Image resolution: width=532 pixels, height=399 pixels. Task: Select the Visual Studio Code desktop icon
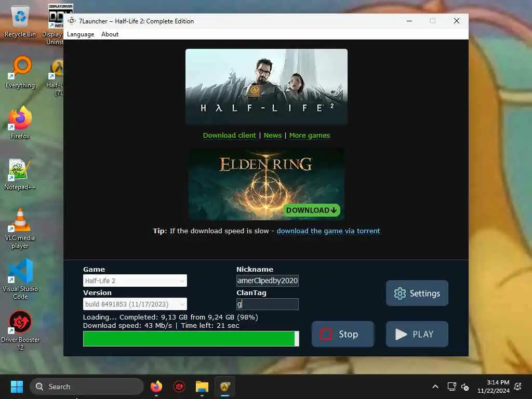(x=20, y=280)
